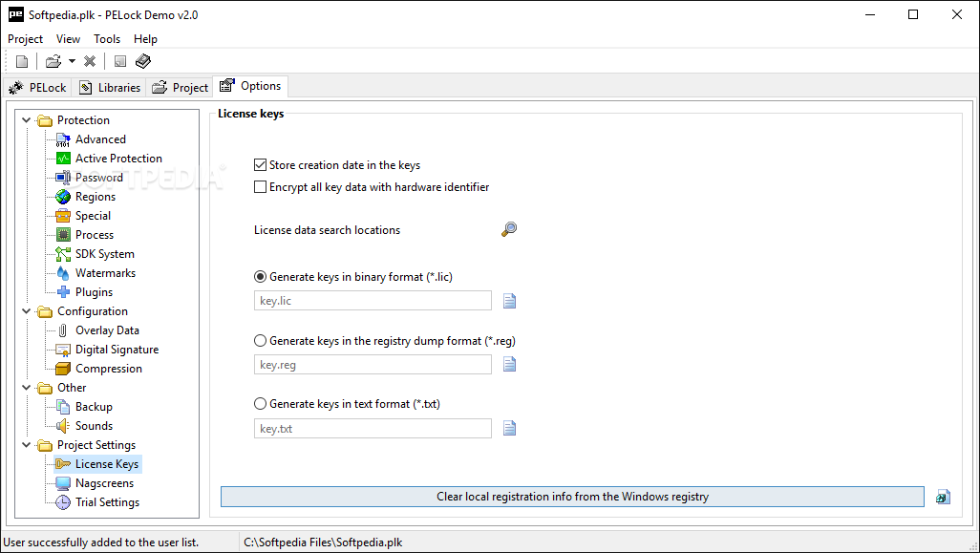Collapse the Project Settings tree node
980x553 pixels.
point(26,445)
